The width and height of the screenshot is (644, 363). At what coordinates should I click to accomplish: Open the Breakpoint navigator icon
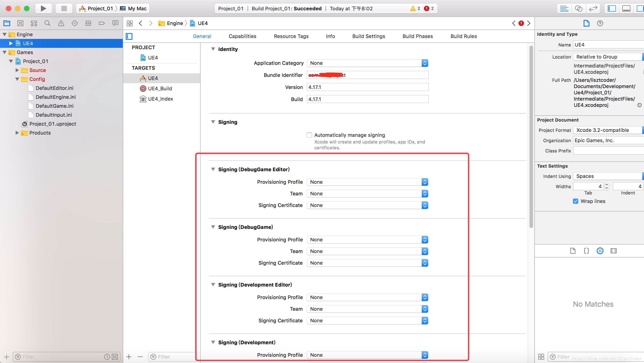coord(102,23)
